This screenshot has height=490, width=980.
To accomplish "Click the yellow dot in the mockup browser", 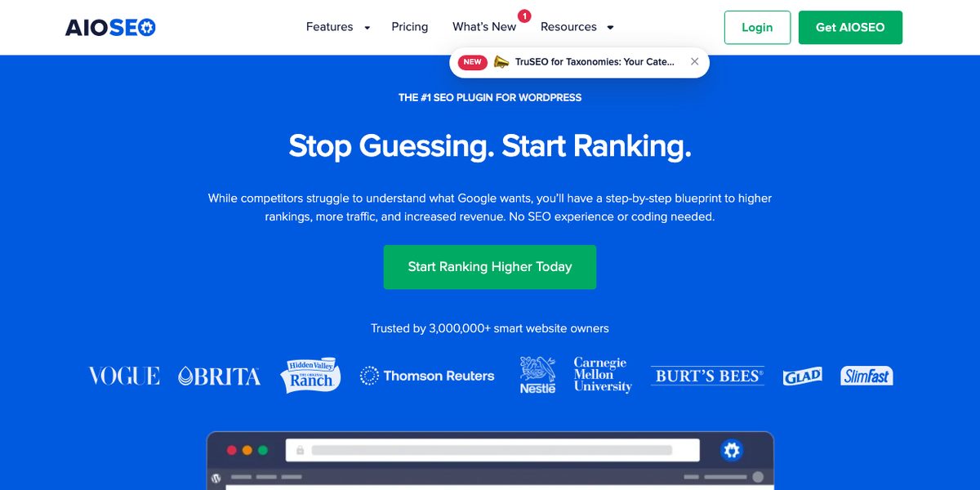I will [x=247, y=450].
